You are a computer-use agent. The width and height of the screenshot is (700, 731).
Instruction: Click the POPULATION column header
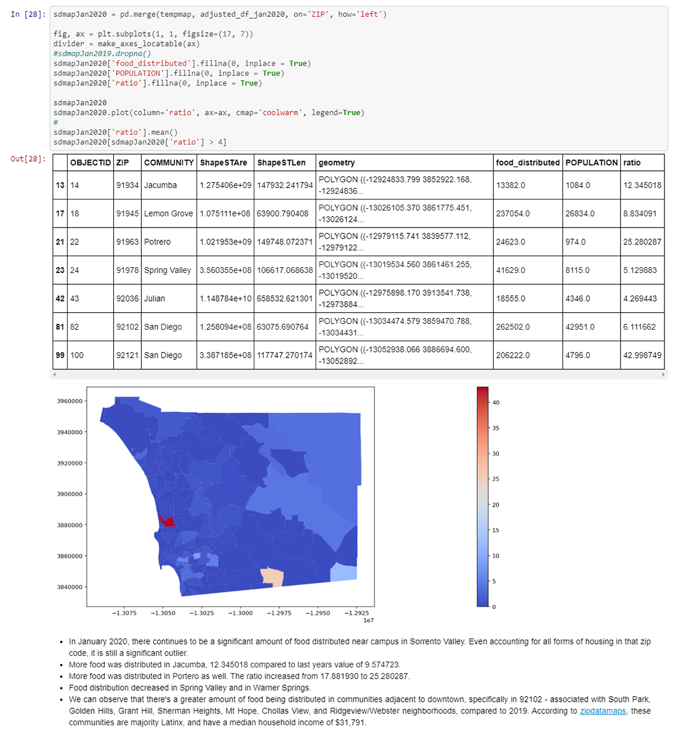pyautogui.click(x=591, y=163)
